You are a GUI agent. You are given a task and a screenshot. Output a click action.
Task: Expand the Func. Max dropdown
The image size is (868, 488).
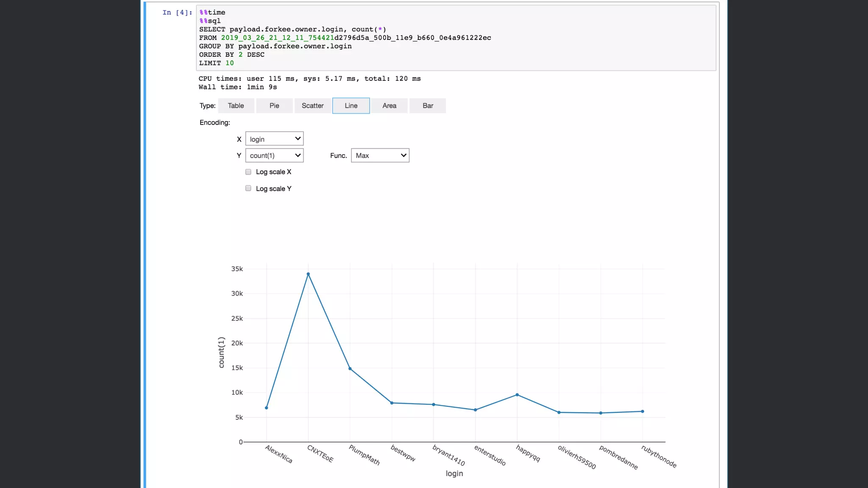click(380, 155)
